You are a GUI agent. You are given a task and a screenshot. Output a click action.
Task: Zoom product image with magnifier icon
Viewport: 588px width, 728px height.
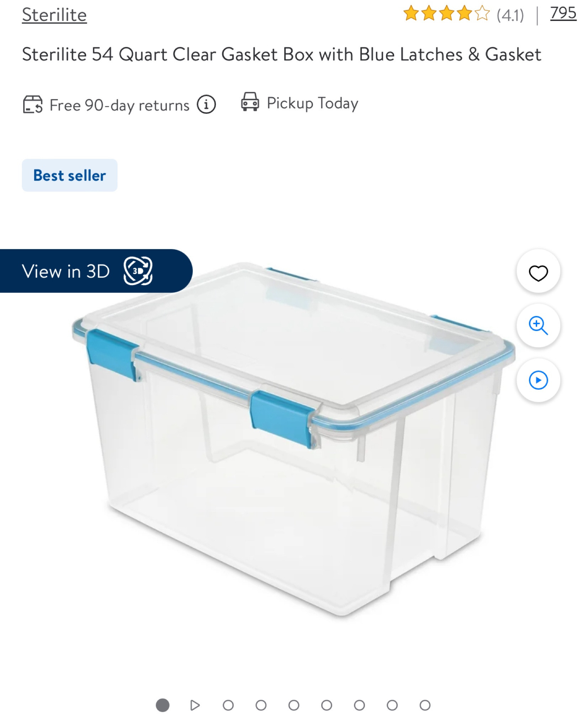coord(538,325)
